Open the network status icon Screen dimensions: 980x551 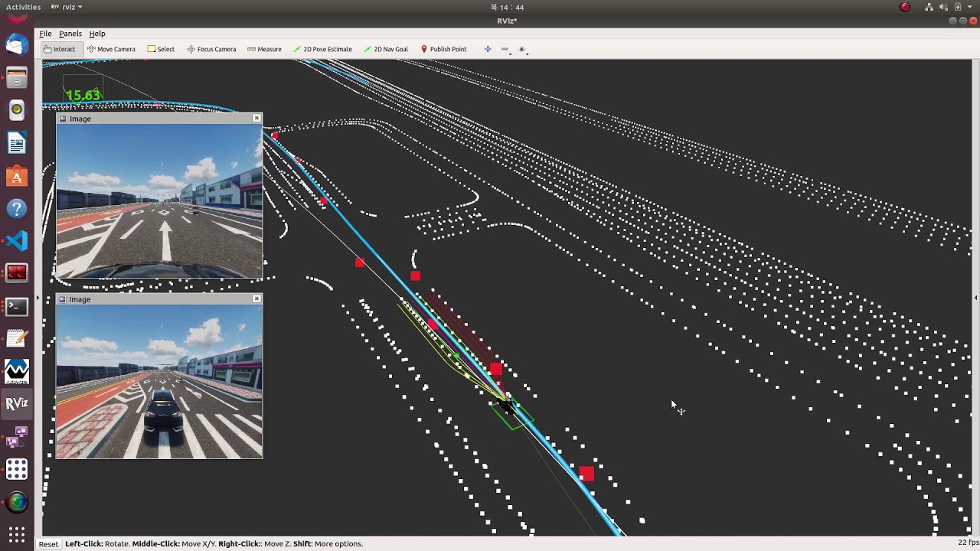click(929, 7)
